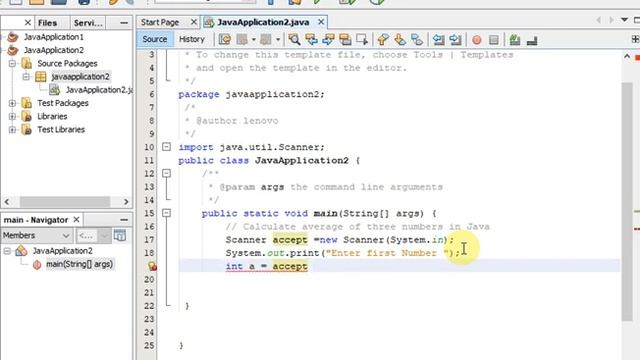Go to Next Bookmark icon
640x360 pixels.
400,40
